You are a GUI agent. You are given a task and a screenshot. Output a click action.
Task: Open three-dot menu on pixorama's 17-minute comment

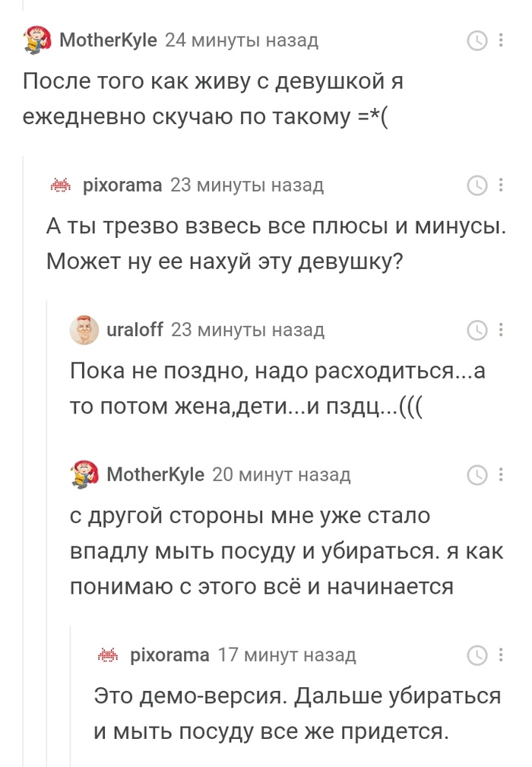(501, 654)
